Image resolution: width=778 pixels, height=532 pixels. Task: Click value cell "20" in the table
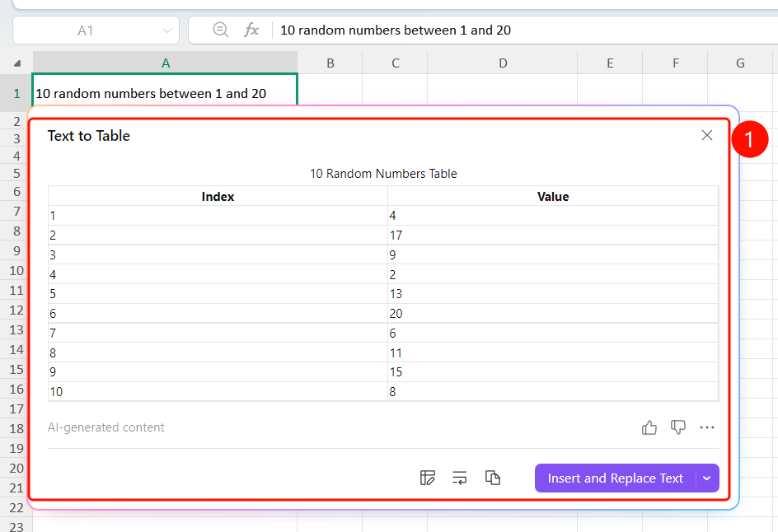553,313
